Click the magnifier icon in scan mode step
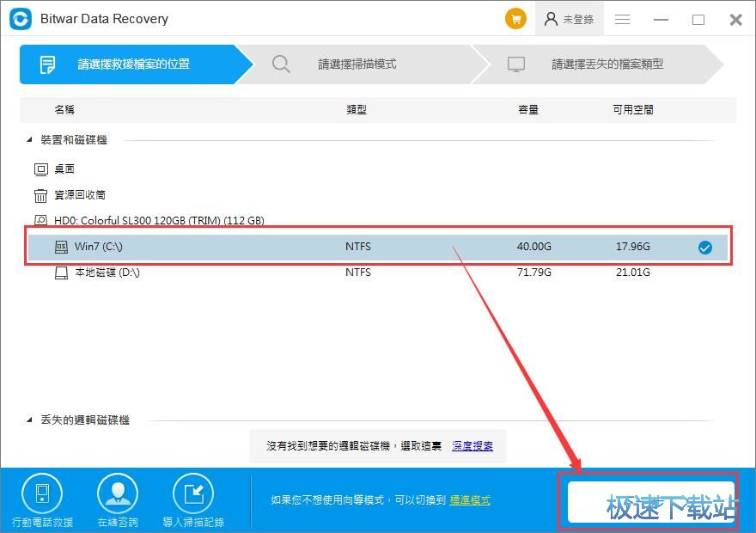Viewport: 756px width, 533px height. click(281, 64)
